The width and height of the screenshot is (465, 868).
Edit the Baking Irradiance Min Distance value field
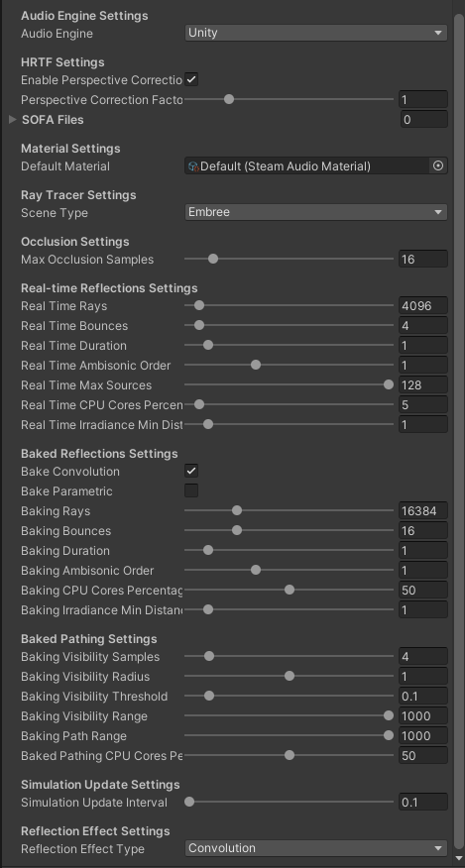(x=423, y=610)
